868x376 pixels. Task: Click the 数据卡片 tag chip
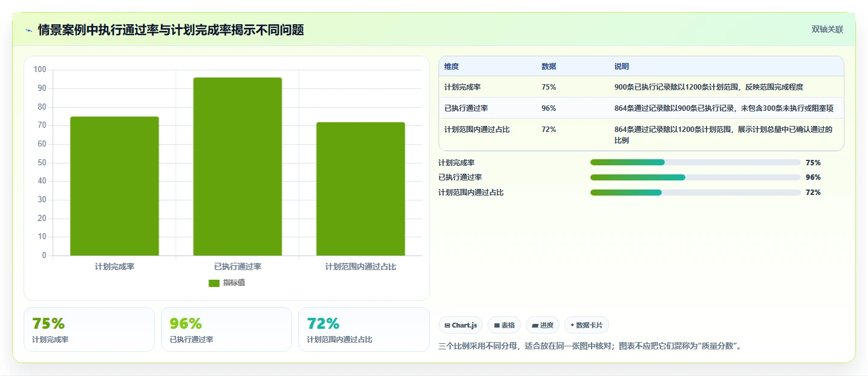click(x=586, y=325)
